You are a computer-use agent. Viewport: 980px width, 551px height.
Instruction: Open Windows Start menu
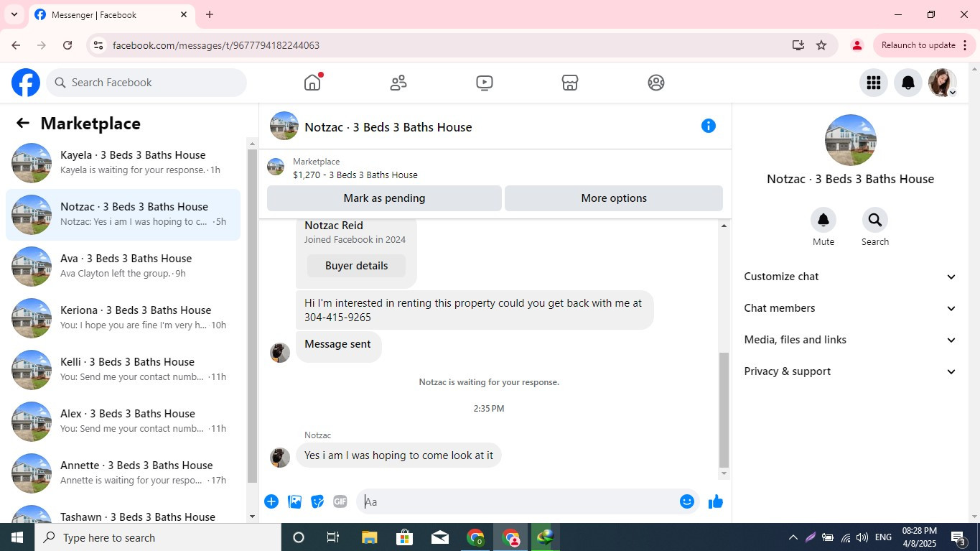(x=17, y=537)
